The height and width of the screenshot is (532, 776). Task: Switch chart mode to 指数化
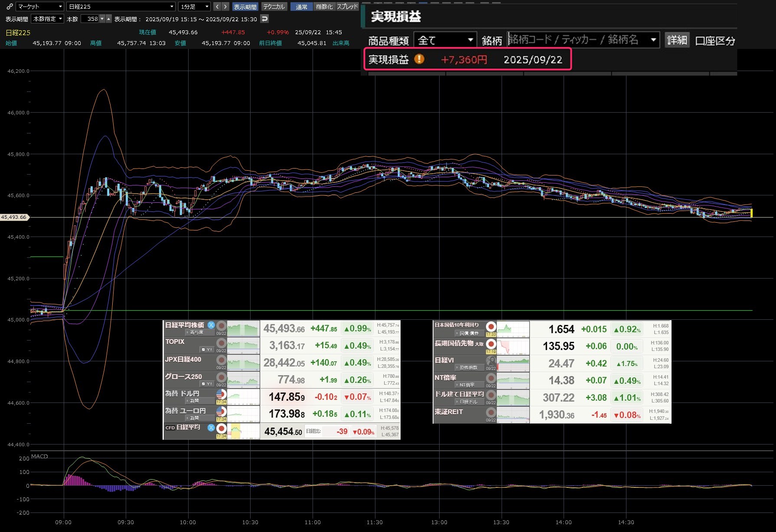point(324,6)
